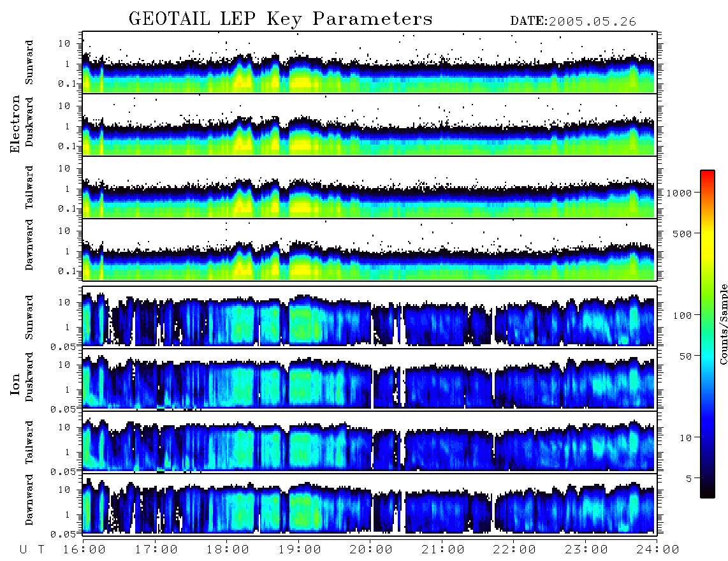
Task: Click the 0.05 tick of Ion Sunward panel
Action: [x=63, y=346]
